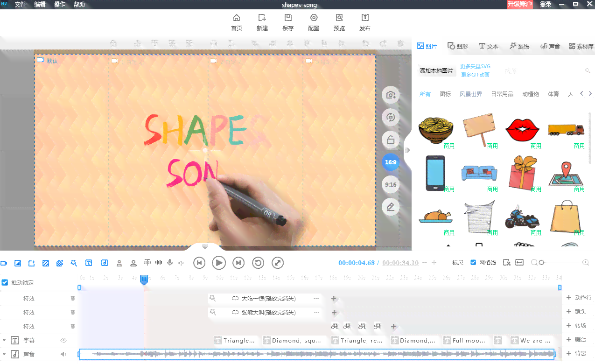Click the music note icon in timeline toolbar
Screen dimensions: 595x364
tap(105, 263)
